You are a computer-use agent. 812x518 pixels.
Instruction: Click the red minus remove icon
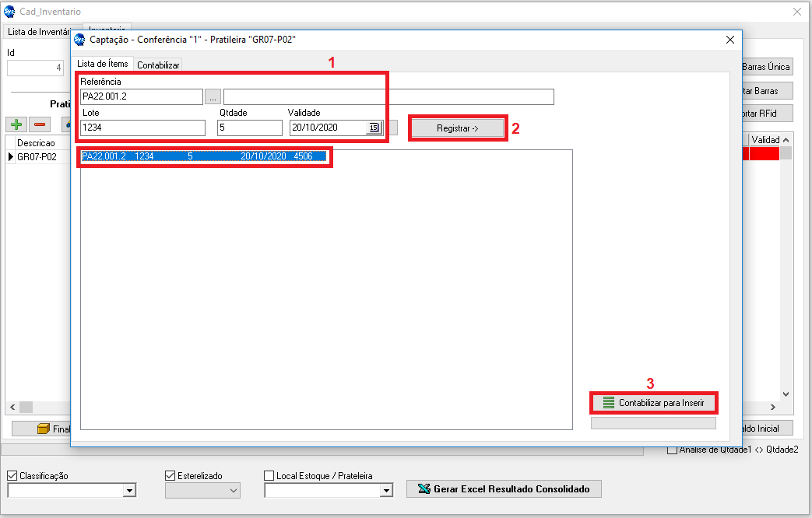point(40,124)
